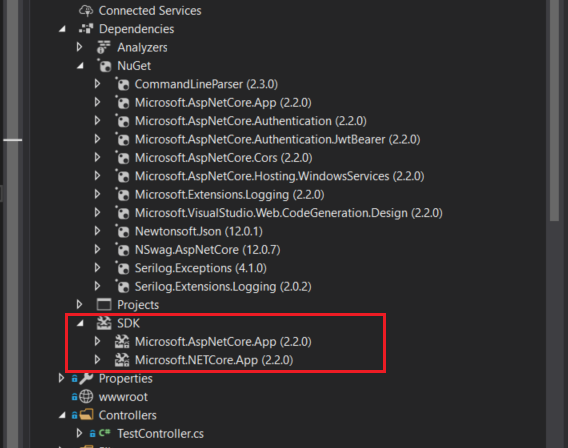Collapse the Dependencies node
The width and height of the screenshot is (568, 448).
coord(62,29)
